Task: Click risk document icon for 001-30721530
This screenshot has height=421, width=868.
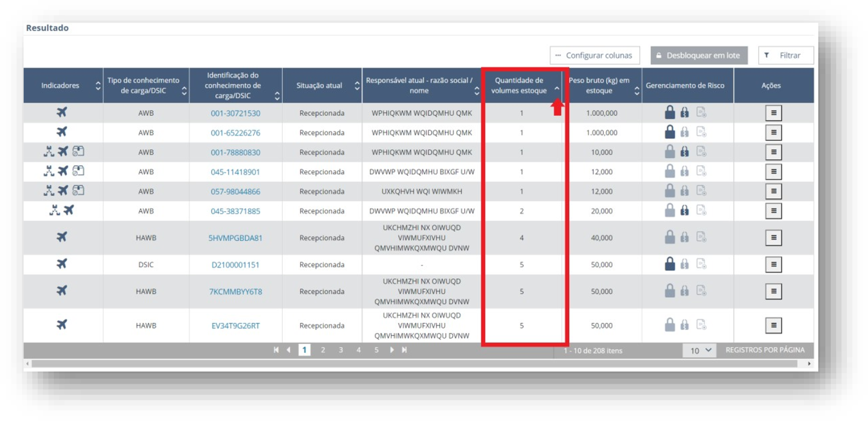Action: pyautogui.click(x=701, y=112)
